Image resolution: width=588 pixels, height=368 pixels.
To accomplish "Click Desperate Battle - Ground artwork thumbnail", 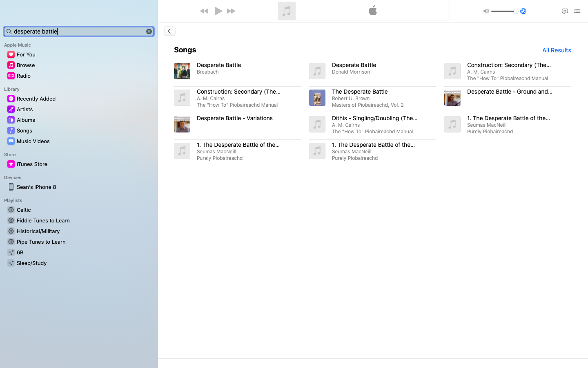I will (x=452, y=98).
